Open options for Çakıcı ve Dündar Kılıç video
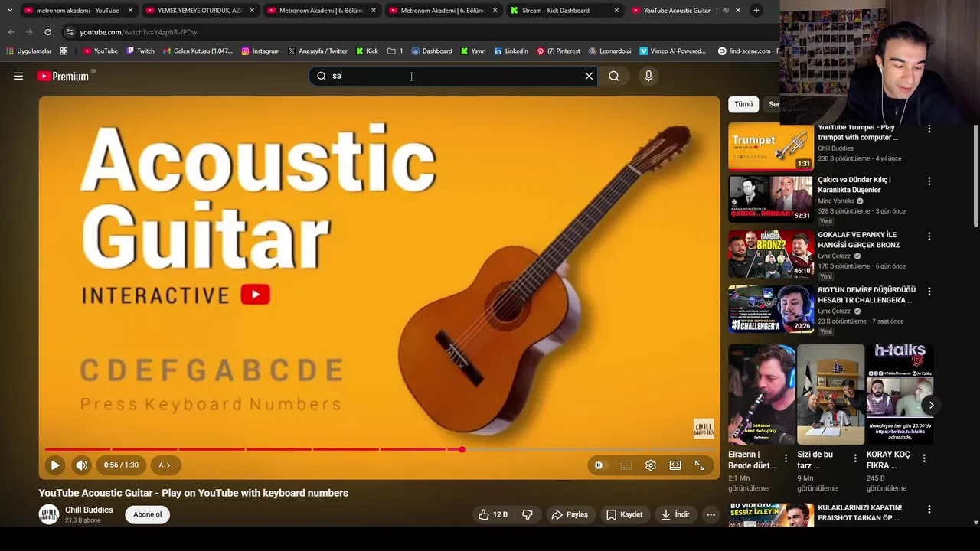 pyautogui.click(x=929, y=181)
